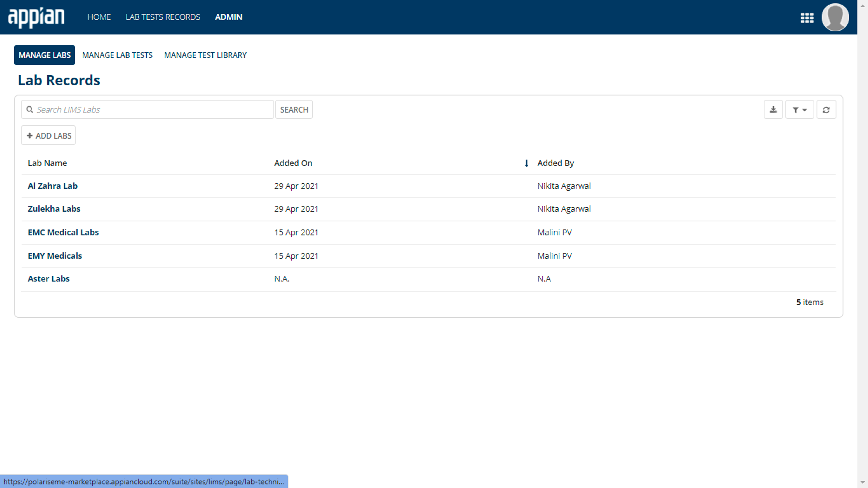
Task: Export lab records with the download icon
Action: pos(773,110)
